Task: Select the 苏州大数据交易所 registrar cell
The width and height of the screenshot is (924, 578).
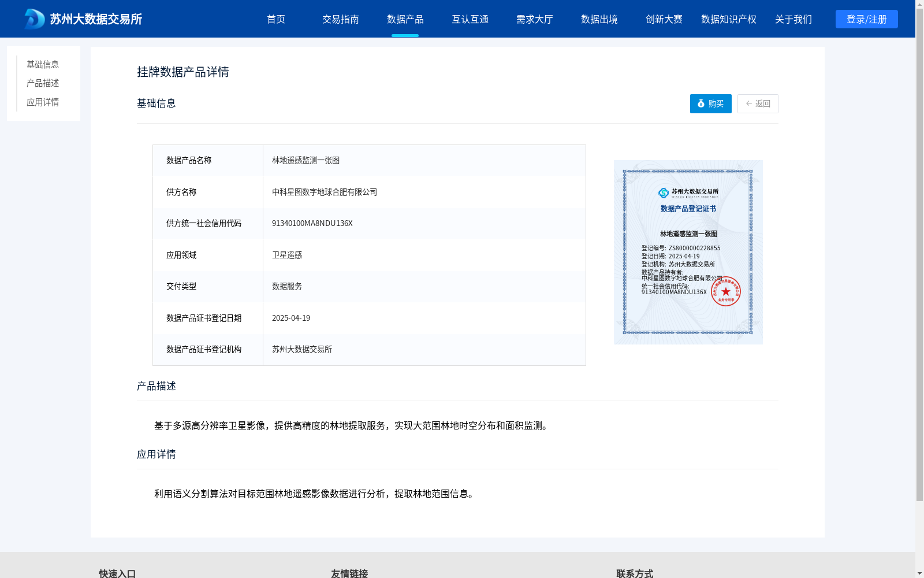Action: [424, 350]
